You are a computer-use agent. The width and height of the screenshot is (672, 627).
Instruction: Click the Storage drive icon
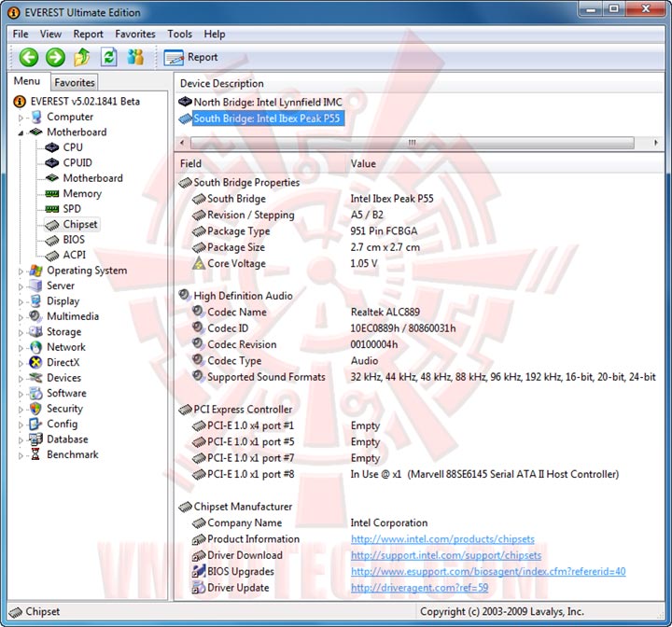coord(35,332)
